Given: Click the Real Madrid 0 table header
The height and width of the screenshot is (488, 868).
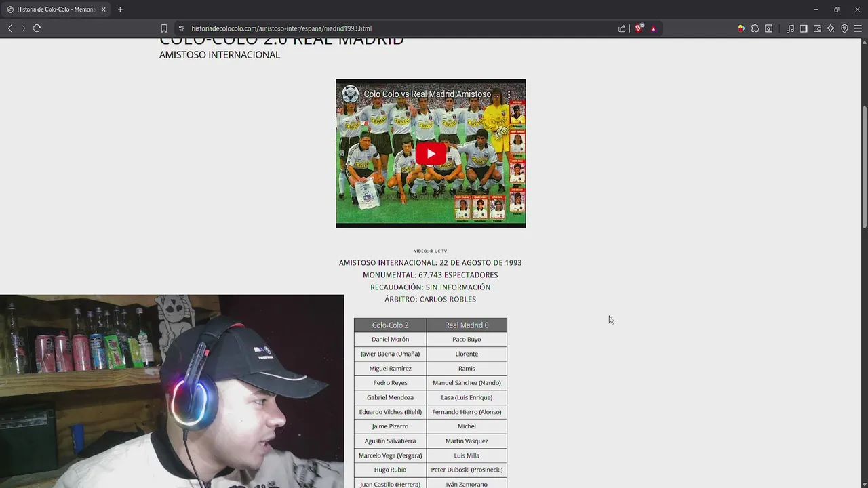Looking at the screenshot, I should (467, 325).
